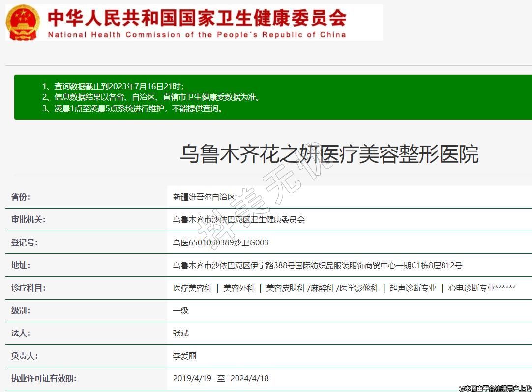Select the registration number 乌医6501030389沙卫G003
This screenshot has height=392, width=532.
(x=220, y=242)
